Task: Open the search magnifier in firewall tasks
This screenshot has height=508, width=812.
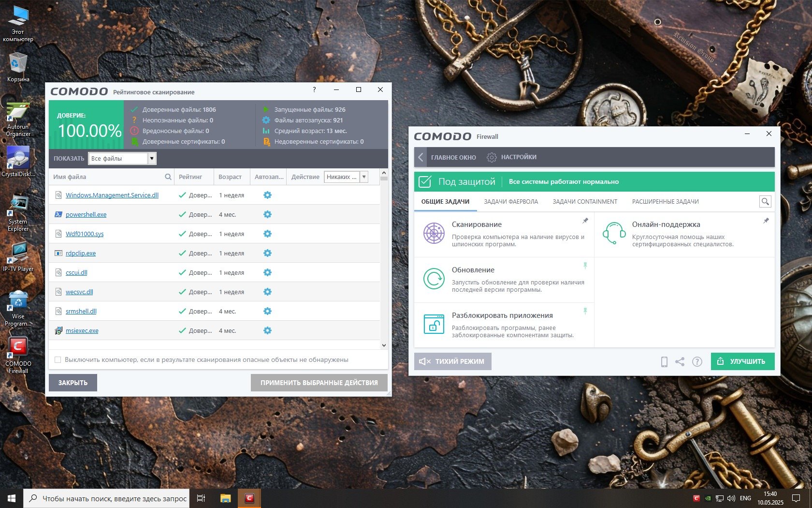Action: [765, 202]
